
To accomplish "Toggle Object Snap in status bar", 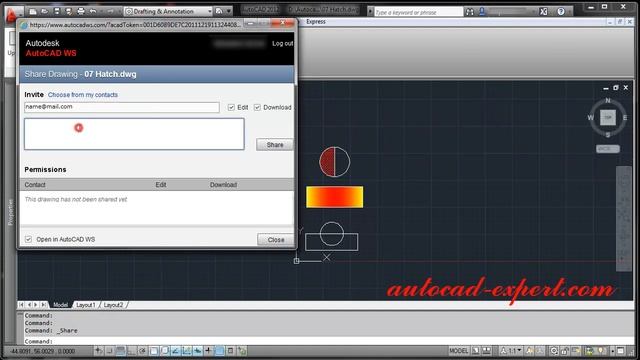I will pos(153,351).
